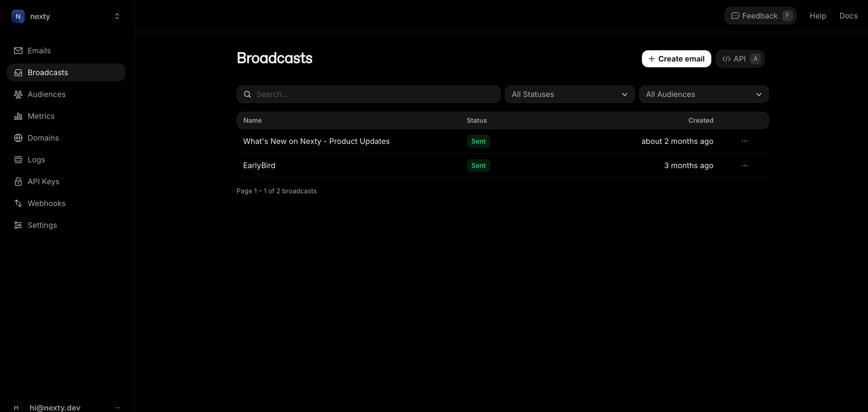868x412 pixels.
Task: Click the Create email button
Action: click(676, 59)
